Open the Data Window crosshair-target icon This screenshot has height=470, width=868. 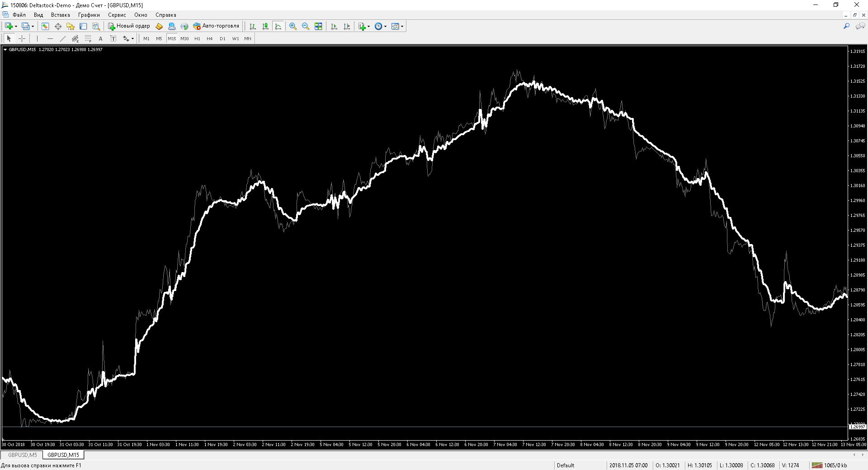pyautogui.click(x=58, y=26)
